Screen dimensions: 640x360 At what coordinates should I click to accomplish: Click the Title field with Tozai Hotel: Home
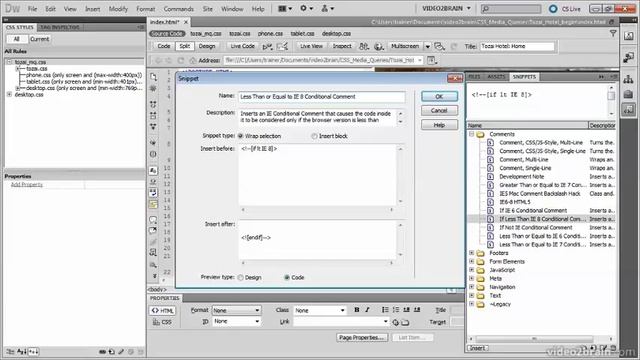pos(517,46)
